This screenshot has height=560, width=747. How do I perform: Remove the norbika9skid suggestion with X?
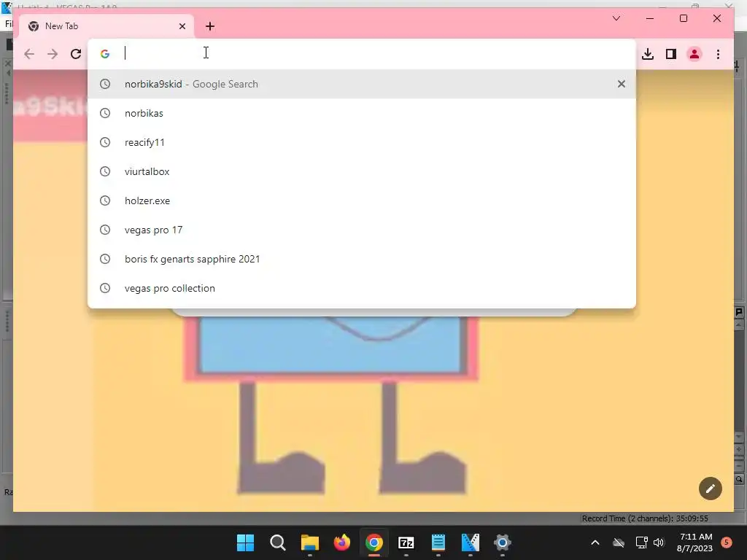point(622,84)
